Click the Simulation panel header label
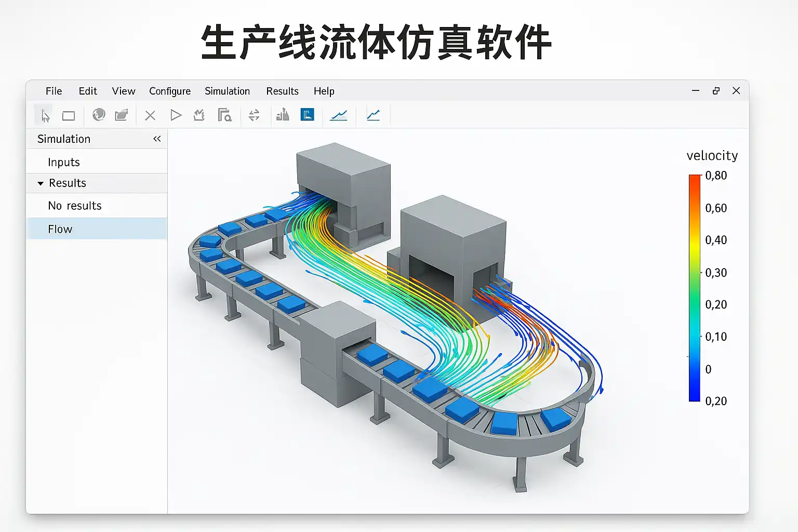The width and height of the screenshot is (798, 532). click(64, 139)
